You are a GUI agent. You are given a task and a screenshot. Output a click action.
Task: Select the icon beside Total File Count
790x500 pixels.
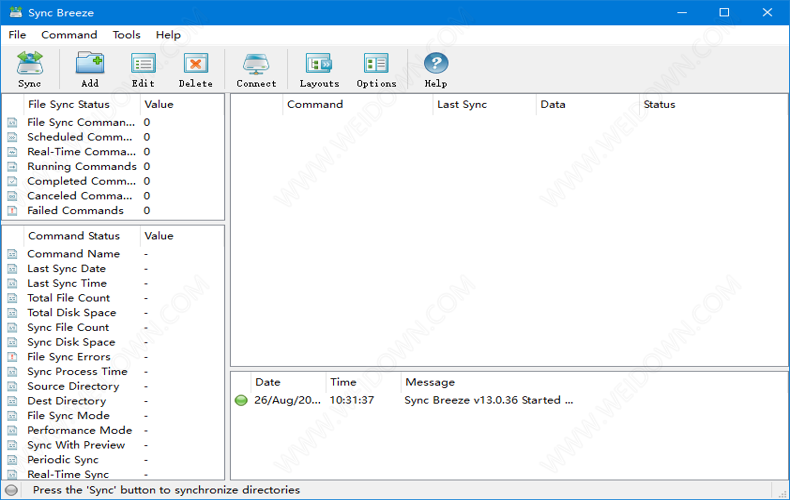(x=13, y=298)
